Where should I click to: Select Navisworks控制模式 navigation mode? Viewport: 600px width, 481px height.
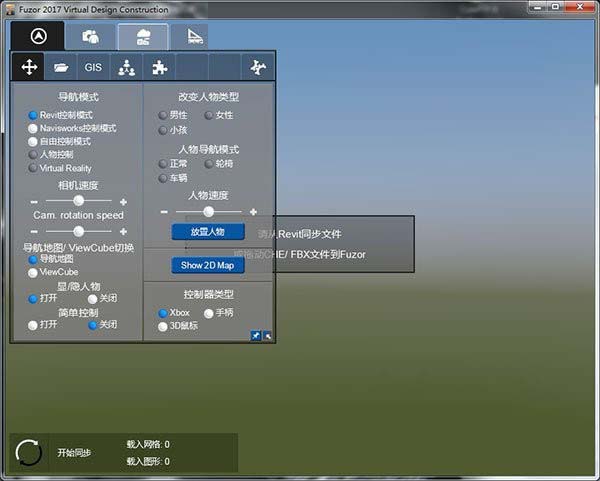[33, 129]
